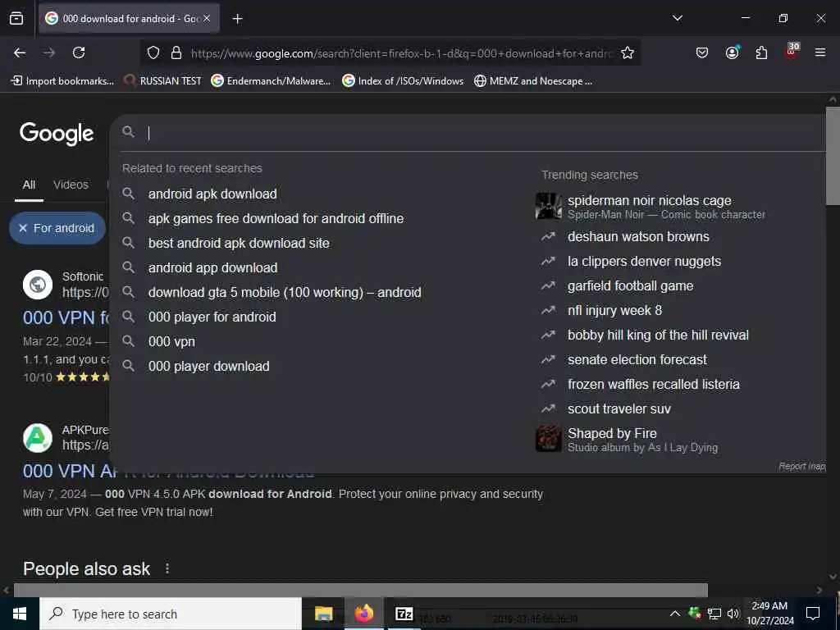Open File Explorer from taskbar
Screen dimensions: 840x630
pos(323,614)
